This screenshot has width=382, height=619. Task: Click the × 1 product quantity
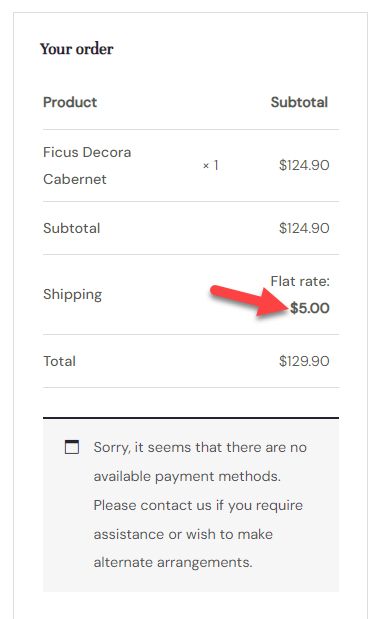coord(210,165)
